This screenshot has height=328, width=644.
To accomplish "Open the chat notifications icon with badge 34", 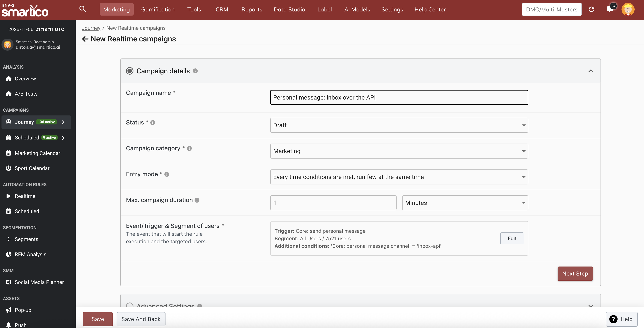I will 610,10.
